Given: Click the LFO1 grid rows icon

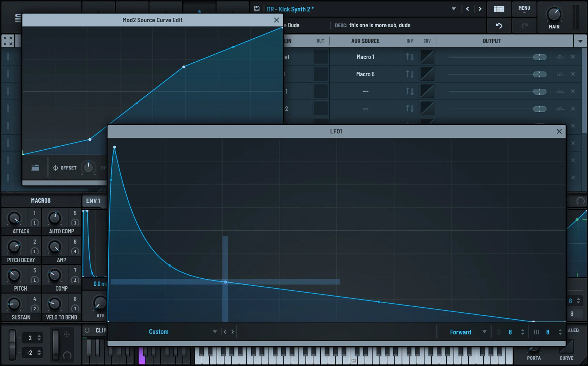Looking at the screenshot, I should point(499,332).
